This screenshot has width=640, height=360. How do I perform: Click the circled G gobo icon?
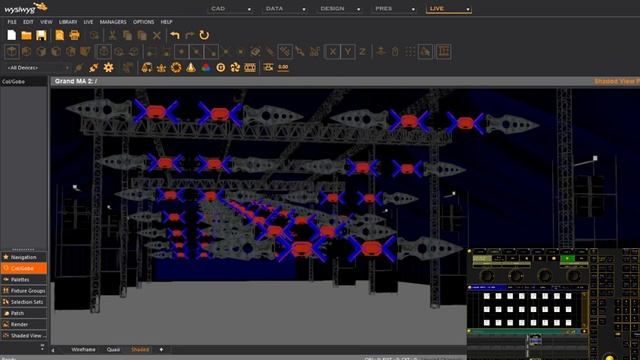click(x=220, y=68)
